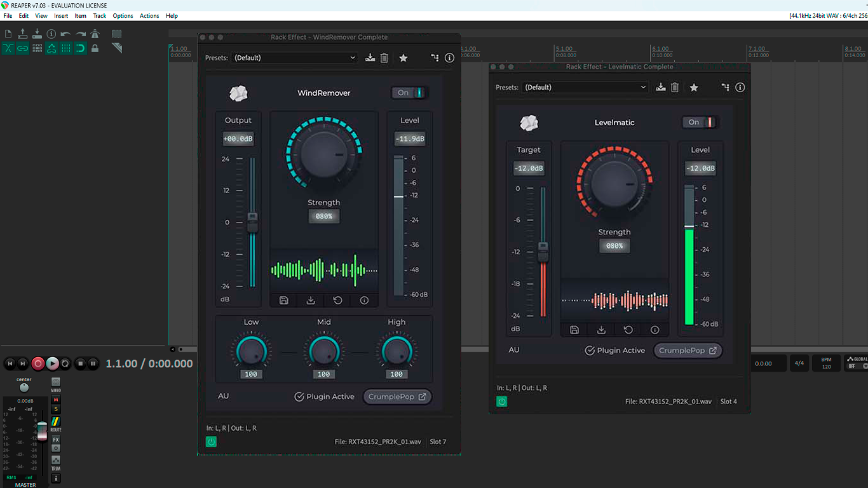Viewport: 868px width, 488px height.
Task: Switch the Levelmatic On toggle
Action: (700, 122)
